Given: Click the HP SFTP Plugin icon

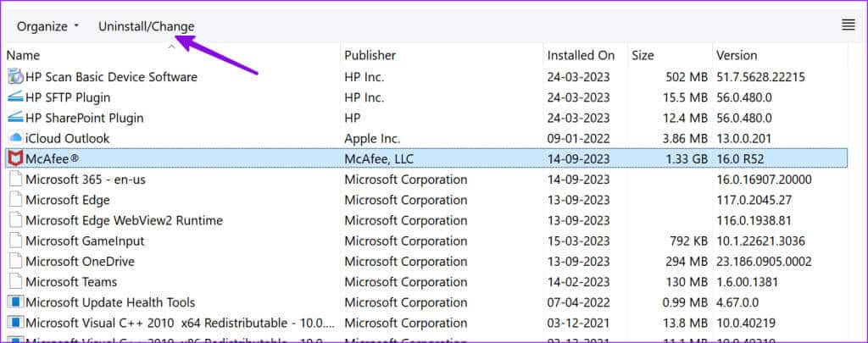Looking at the screenshot, I should (15, 97).
